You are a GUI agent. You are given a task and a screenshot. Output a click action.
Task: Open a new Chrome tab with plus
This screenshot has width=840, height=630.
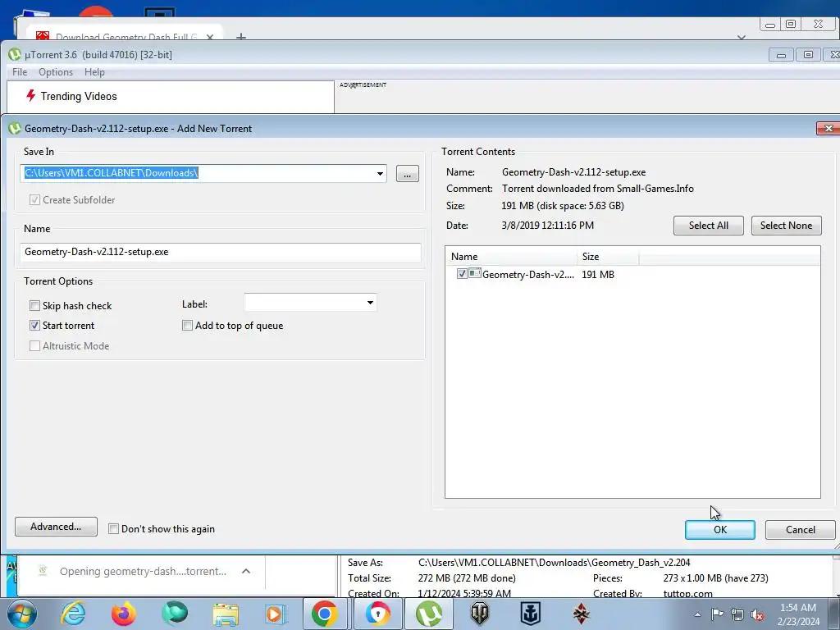pos(241,36)
